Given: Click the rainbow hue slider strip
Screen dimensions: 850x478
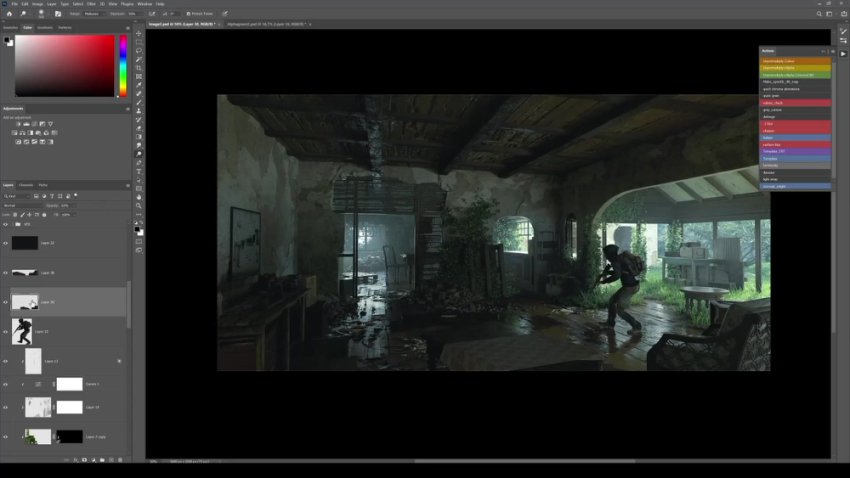Looking at the screenshot, I should [x=124, y=65].
